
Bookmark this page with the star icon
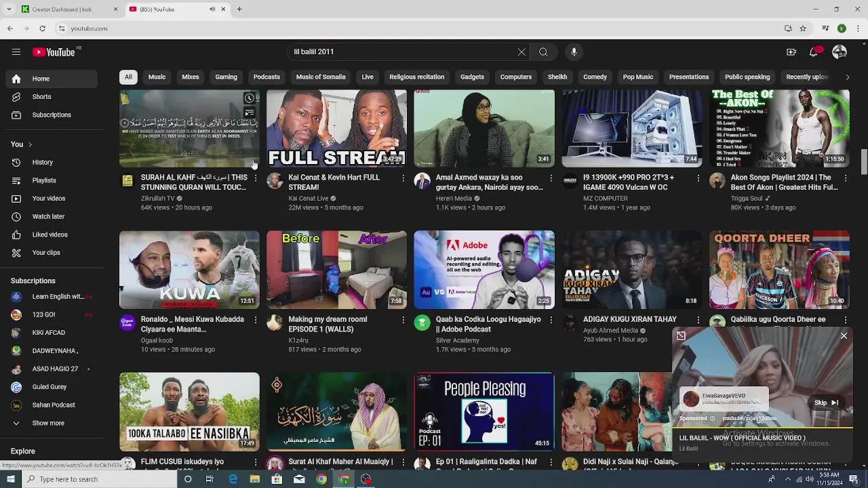(x=803, y=28)
